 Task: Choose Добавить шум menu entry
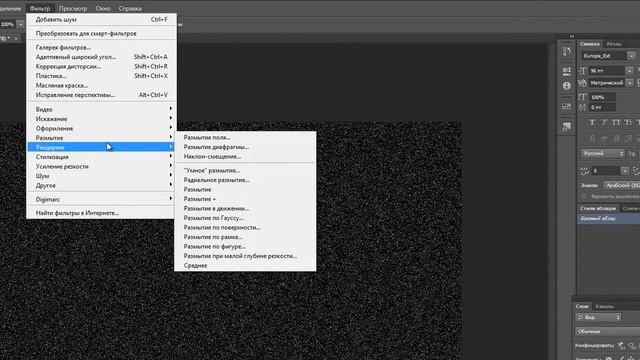(102, 19)
